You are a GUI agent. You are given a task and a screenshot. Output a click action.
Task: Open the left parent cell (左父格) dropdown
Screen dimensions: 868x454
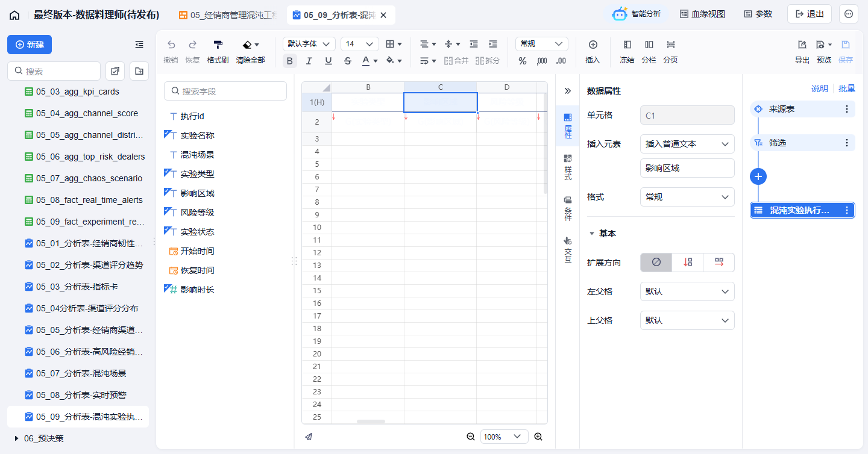point(687,291)
